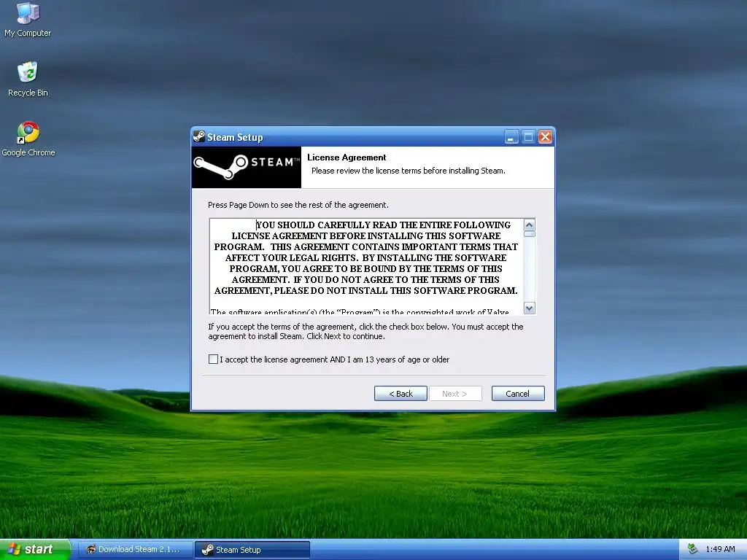The width and height of the screenshot is (747, 560).
Task: Close the Steam Setup window
Action: (x=545, y=137)
